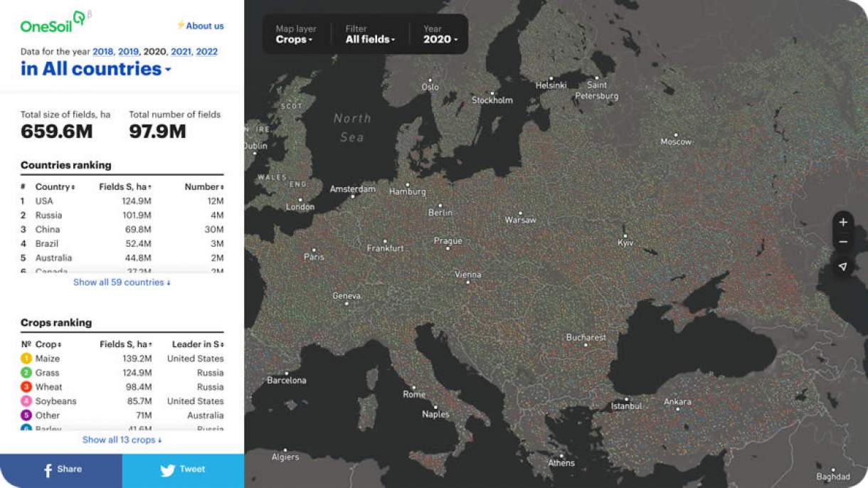
Task: Click the locate me arrow icon
Action: click(843, 267)
